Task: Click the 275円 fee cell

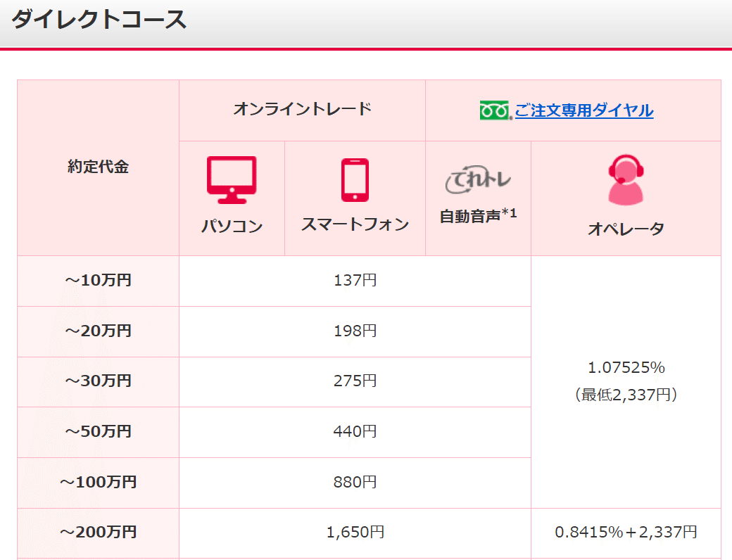Action: point(355,381)
